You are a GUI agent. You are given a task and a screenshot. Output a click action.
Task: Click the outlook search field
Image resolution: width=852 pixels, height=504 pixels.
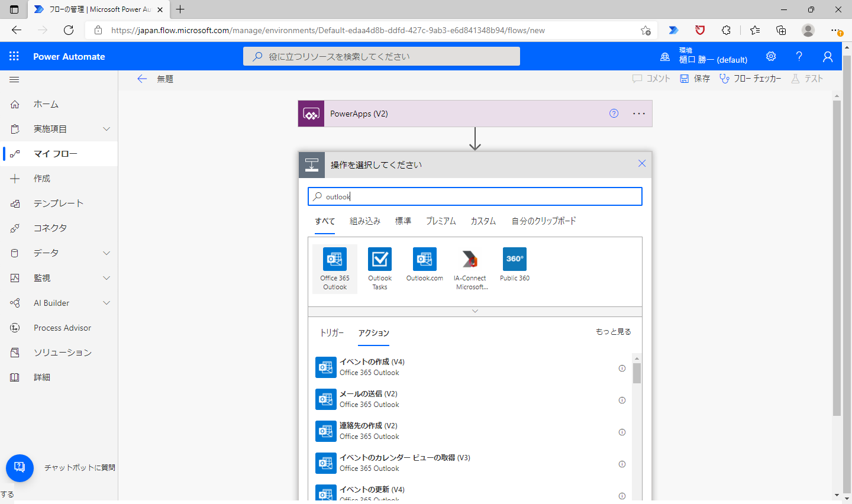click(475, 196)
